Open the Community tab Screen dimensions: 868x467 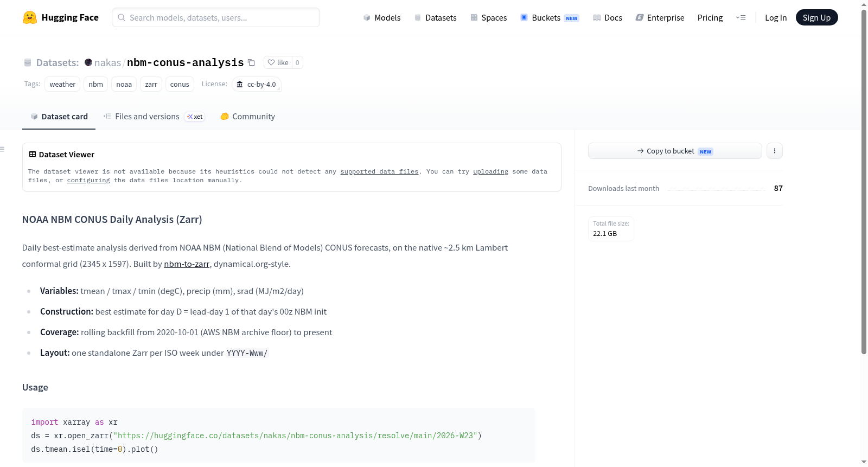click(x=247, y=117)
